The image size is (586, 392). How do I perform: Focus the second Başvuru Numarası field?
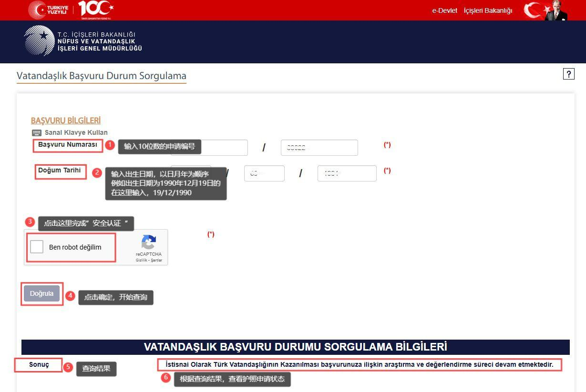coord(319,148)
